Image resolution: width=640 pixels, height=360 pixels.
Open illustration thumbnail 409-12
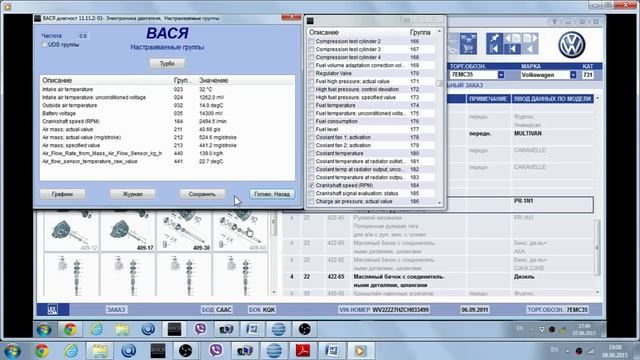(71, 231)
